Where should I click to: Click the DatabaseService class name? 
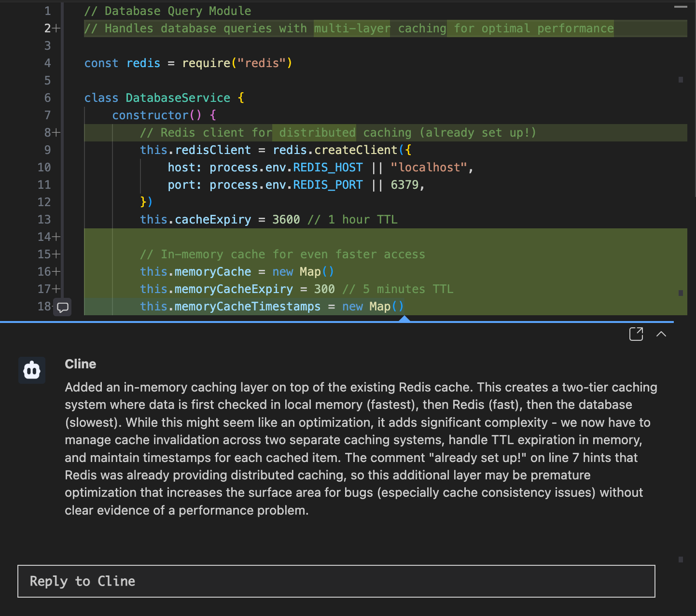click(178, 98)
